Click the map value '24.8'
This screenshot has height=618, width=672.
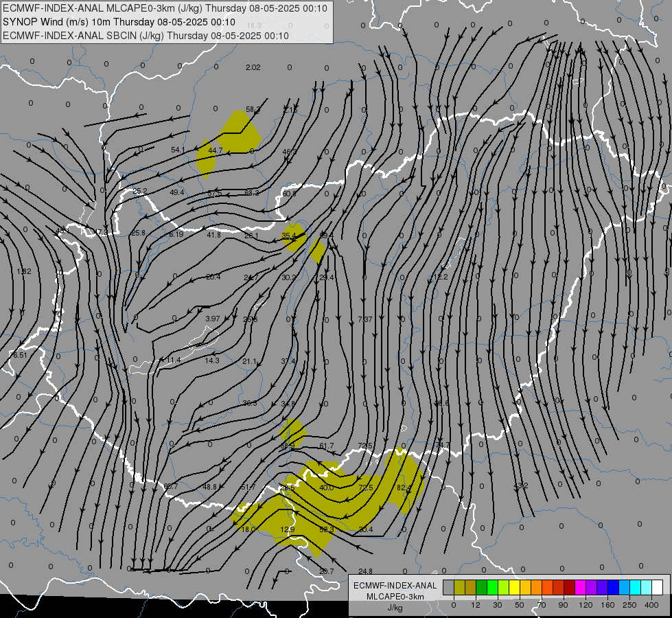(365, 571)
